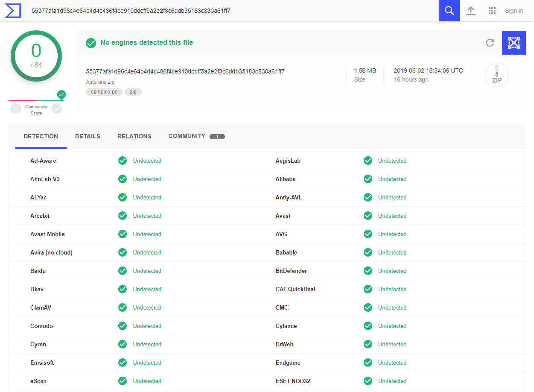
Task: Click the AVG undetected check icon
Action: [368, 234]
